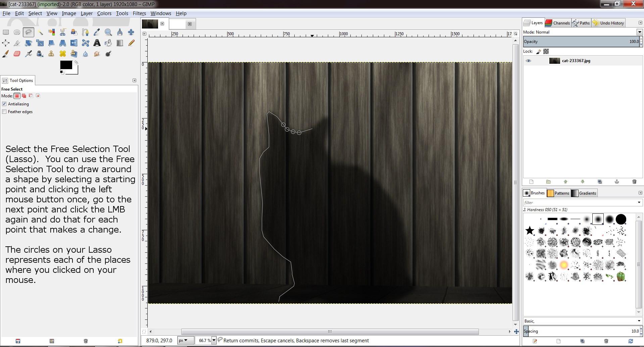
Task: Open the Filters menu
Action: click(139, 13)
